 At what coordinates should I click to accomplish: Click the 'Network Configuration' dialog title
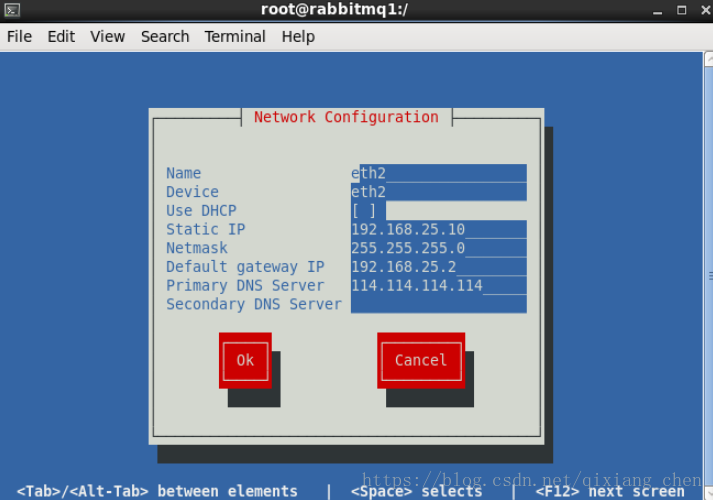pos(346,117)
